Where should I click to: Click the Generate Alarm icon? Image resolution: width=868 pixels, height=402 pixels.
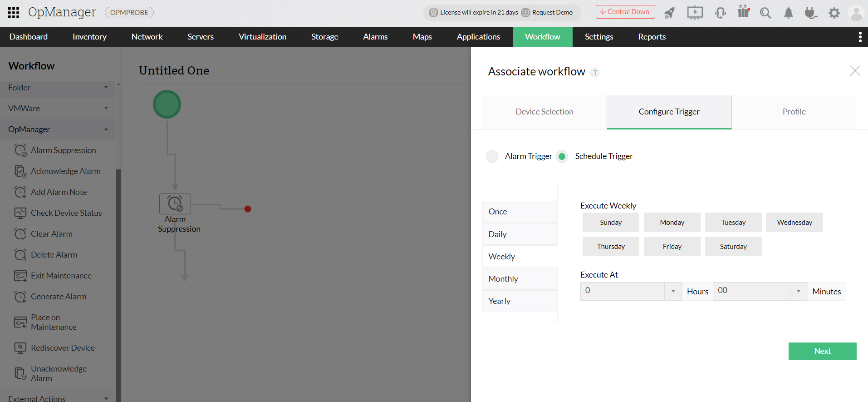click(20, 297)
